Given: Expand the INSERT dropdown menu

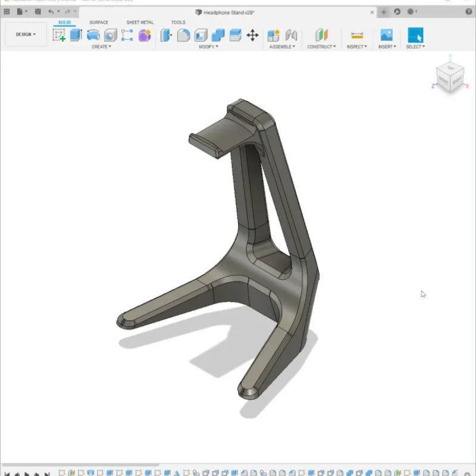Looking at the screenshot, I should click(387, 47).
